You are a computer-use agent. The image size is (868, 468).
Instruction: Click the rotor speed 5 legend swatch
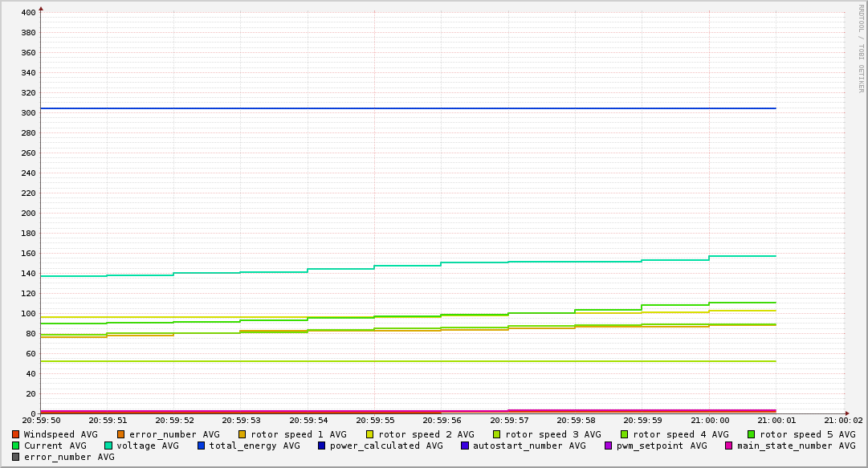click(x=752, y=434)
